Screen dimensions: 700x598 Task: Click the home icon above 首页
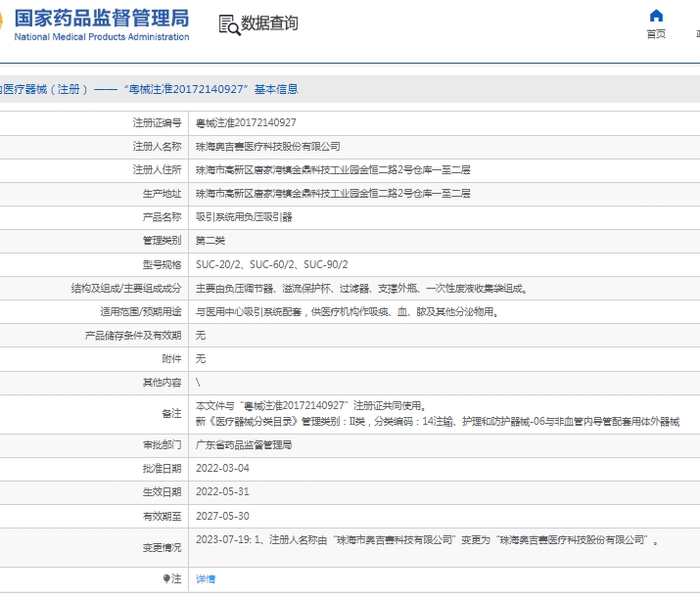click(656, 16)
